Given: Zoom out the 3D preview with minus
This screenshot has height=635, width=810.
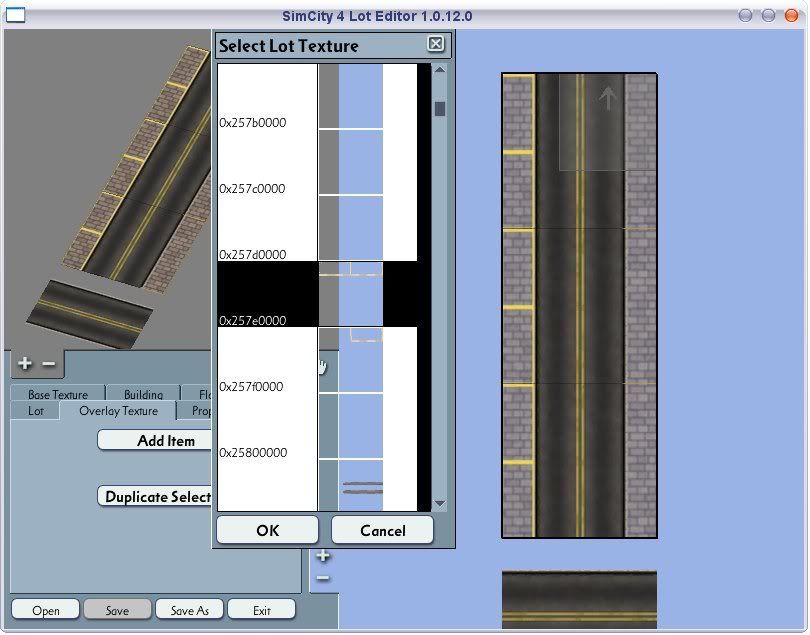Looking at the screenshot, I should click(49, 364).
